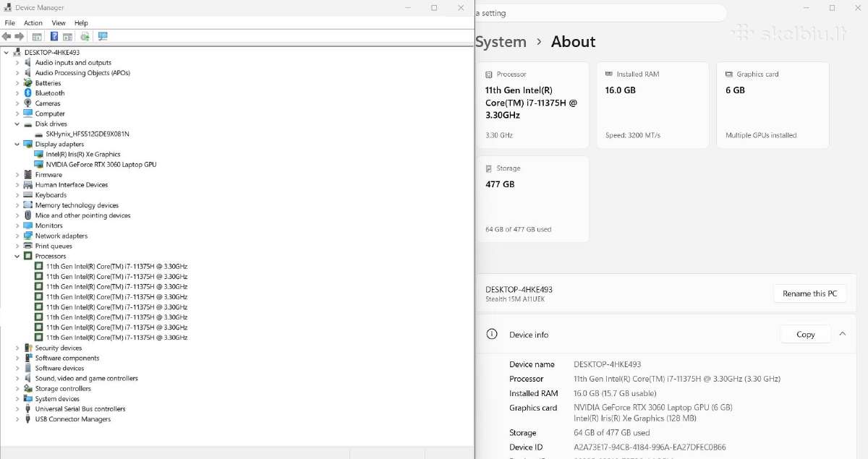
Task: Click '16.0 GB (15.7 GB usable)' text
Action: (615, 393)
